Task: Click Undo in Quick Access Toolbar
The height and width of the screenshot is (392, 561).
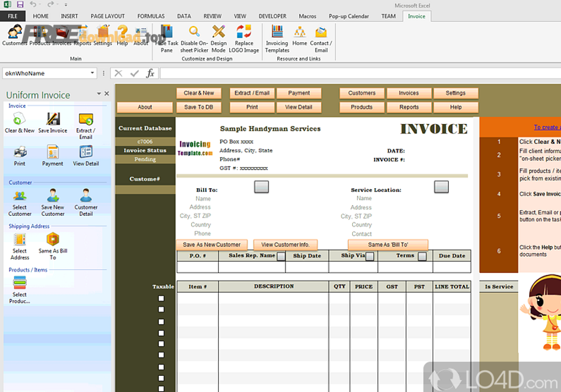Action: pos(33,4)
